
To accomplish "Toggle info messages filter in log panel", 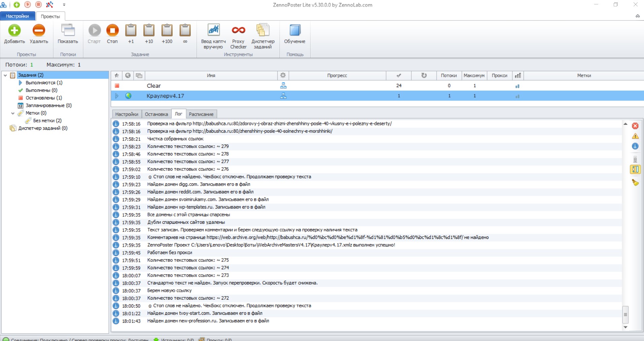I will (635, 146).
